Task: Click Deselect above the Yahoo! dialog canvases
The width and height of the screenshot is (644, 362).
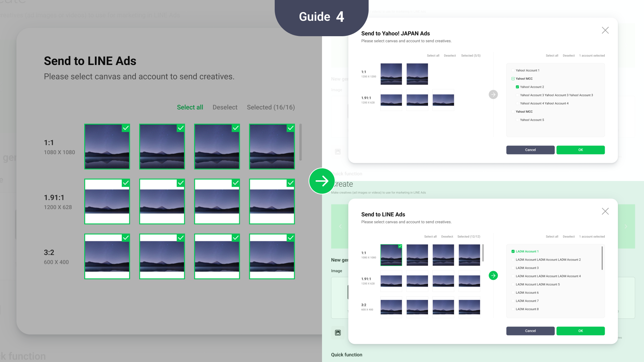Action: pyautogui.click(x=450, y=56)
